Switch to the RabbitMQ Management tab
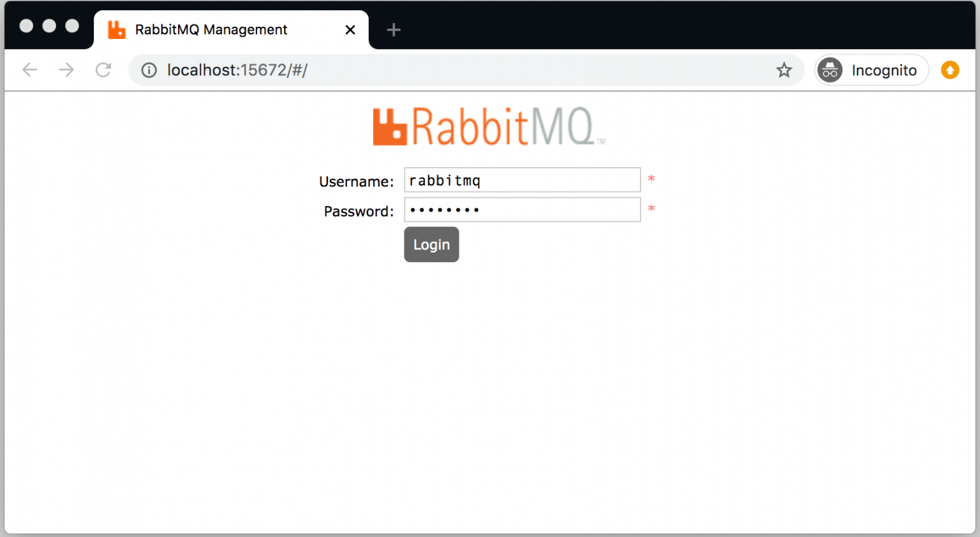Viewport: 980px width, 537px height. (x=211, y=29)
